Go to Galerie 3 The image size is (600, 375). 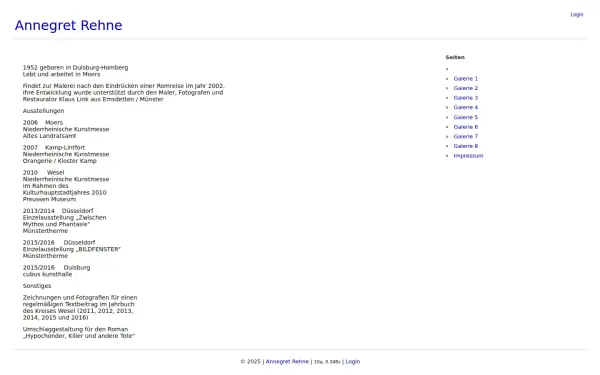tap(466, 98)
